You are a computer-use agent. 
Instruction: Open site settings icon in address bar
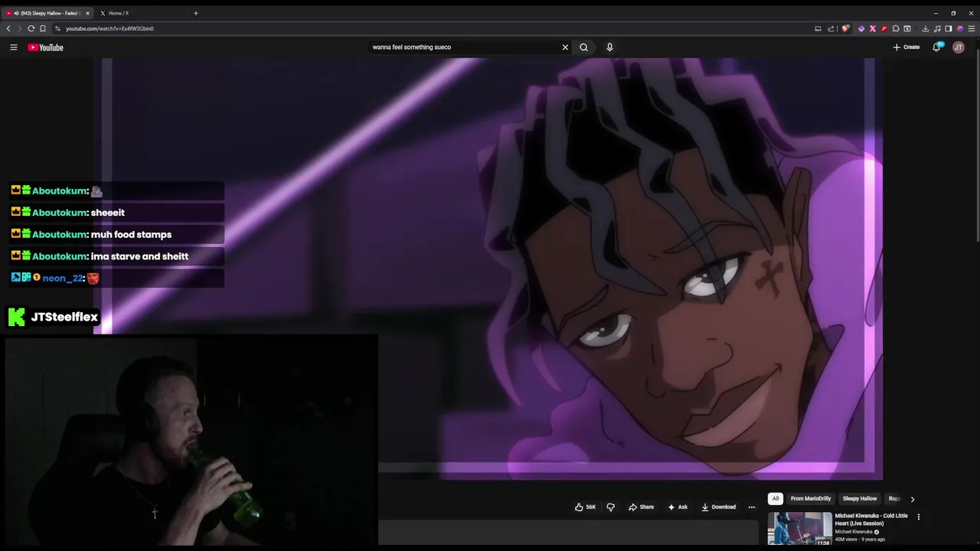point(57,28)
